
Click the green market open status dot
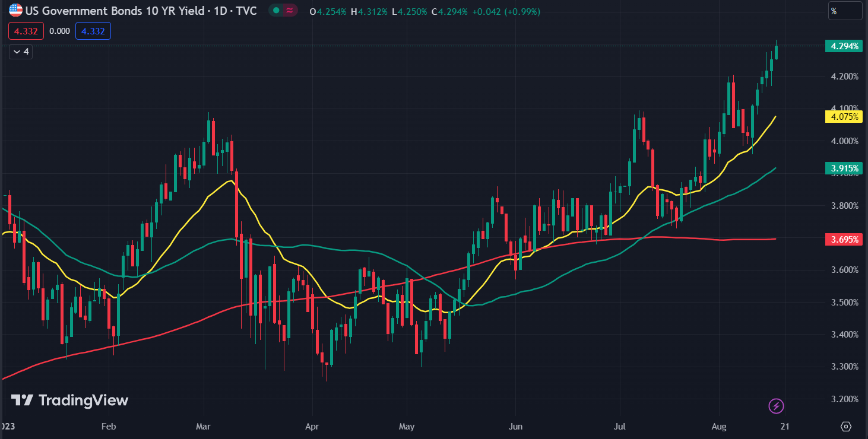coord(275,10)
